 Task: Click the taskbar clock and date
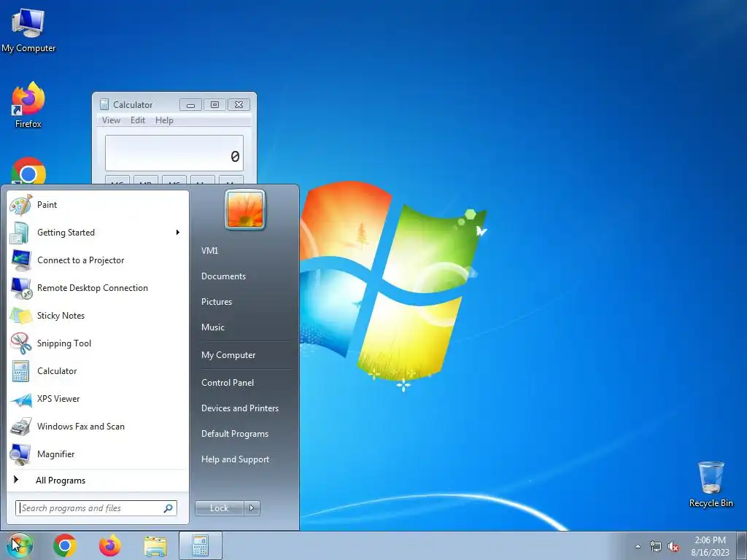coord(710,546)
